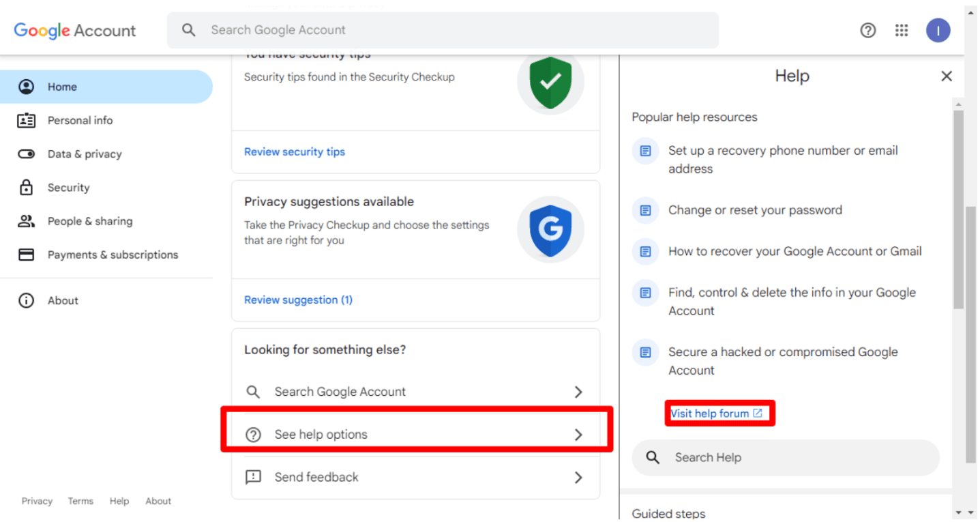The image size is (980, 522).
Task: Open the Google apps grid icon
Action: pyautogui.click(x=902, y=31)
